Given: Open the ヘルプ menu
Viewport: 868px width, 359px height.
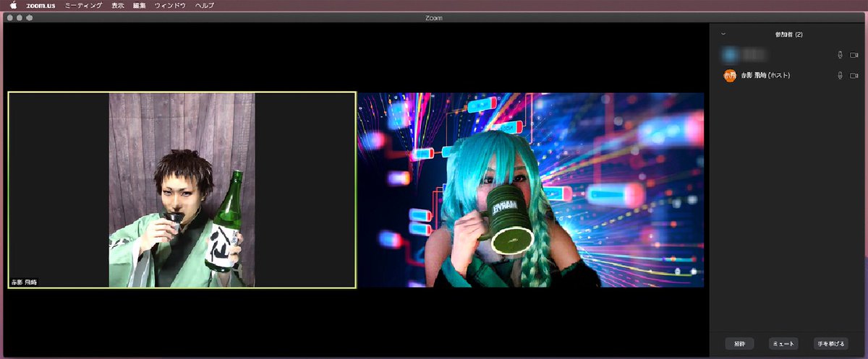Looking at the screenshot, I should coord(205,5).
